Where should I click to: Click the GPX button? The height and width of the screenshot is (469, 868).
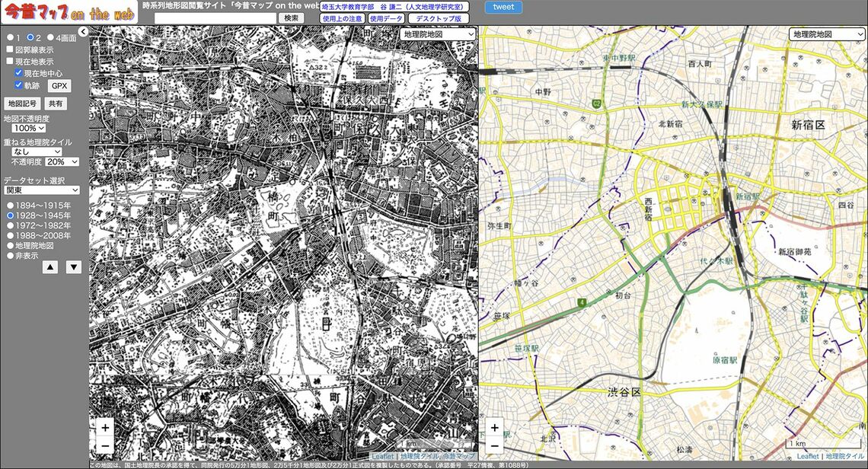point(60,86)
